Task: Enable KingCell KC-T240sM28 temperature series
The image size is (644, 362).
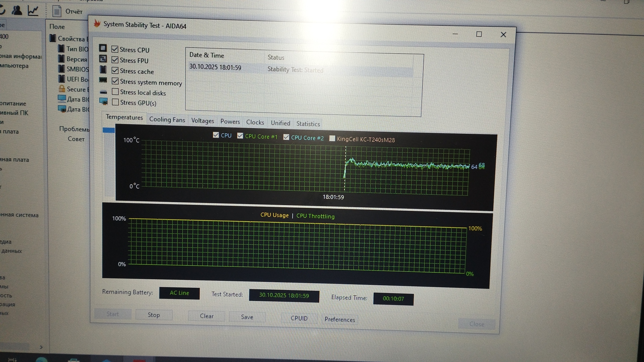Action: point(332,138)
